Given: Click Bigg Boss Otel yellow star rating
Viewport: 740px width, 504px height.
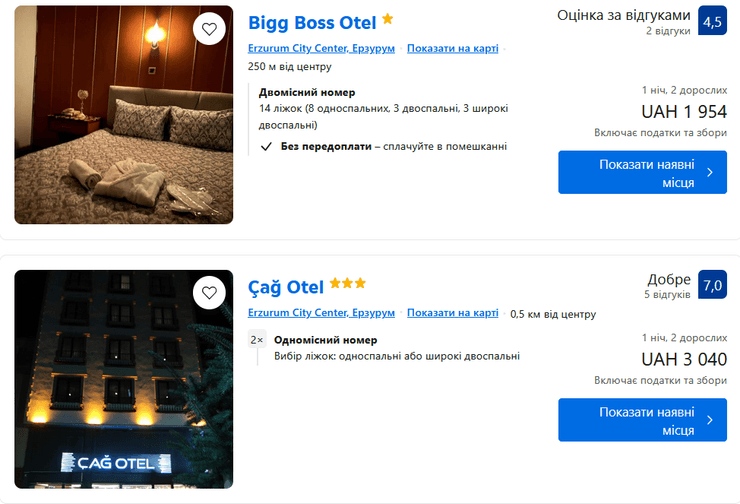Looking at the screenshot, I should pos(388,19).
